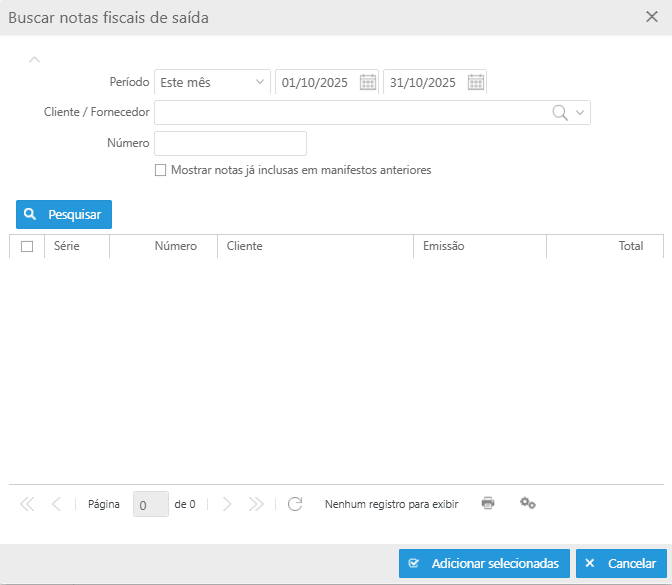The height and width of the screenshot is (585, 672).
Task: Refresh the results grid
Action: click(x=295, y=504)
